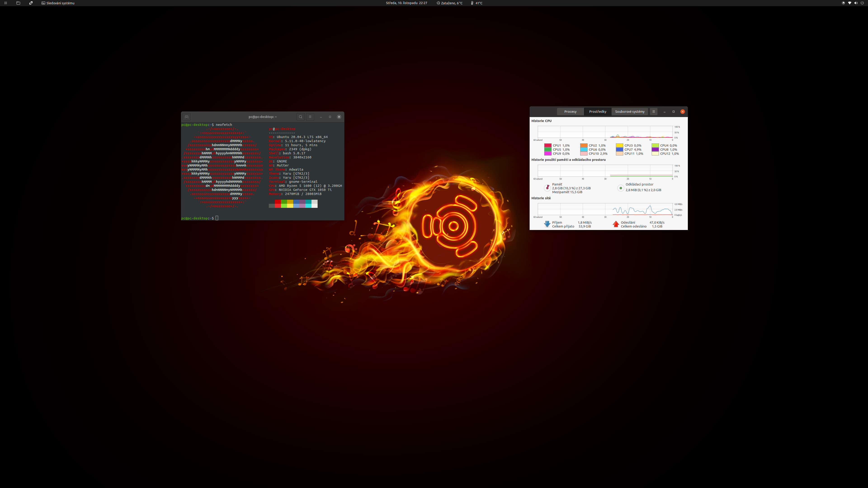Select the Prostředky tab
The image size is (868, 488).
pos(597,111)
